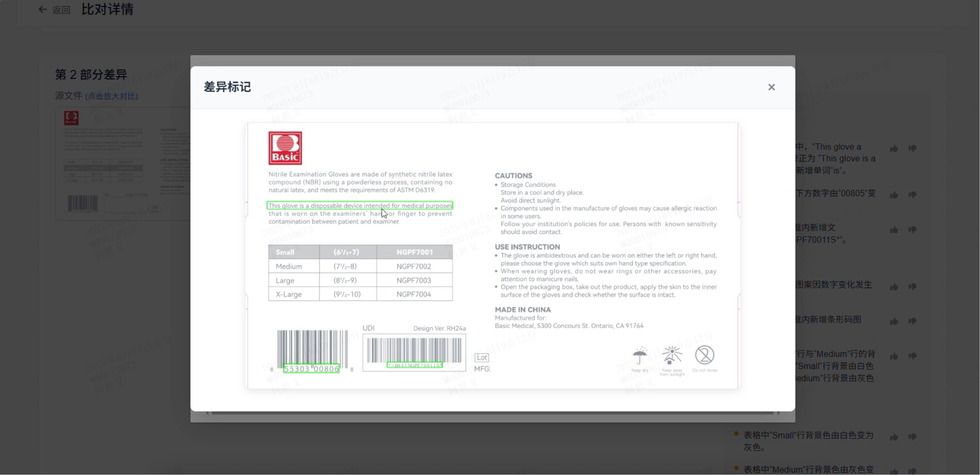
Task: Click the CAUTIONS heading in the label
Action: point(513,176)
